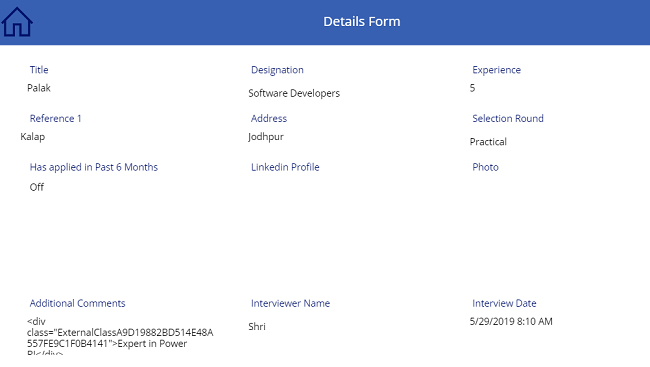Click the Selection Round field label
This screenshot has height=367, width=650.
coord(508,119)
